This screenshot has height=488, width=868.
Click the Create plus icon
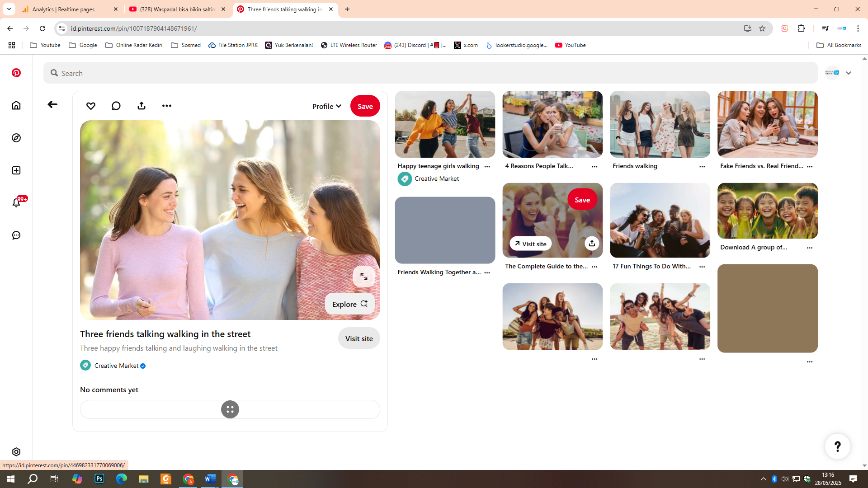(x=16, y=170)
